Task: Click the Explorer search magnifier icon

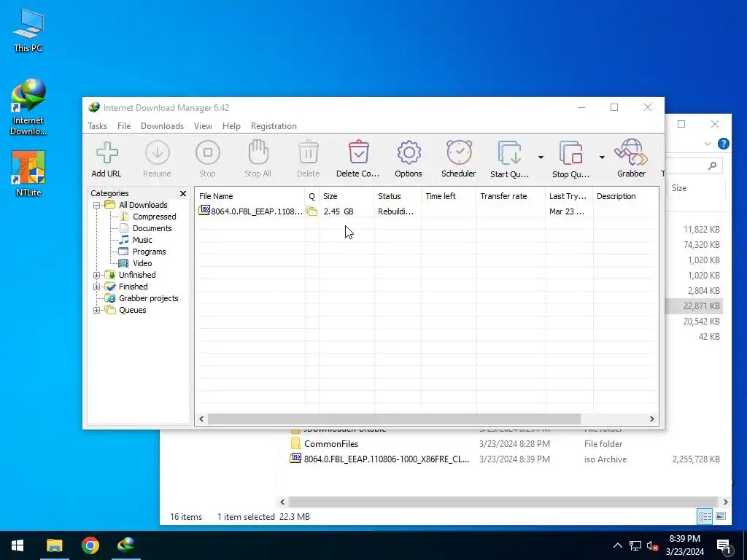Action: pos(712,166)
